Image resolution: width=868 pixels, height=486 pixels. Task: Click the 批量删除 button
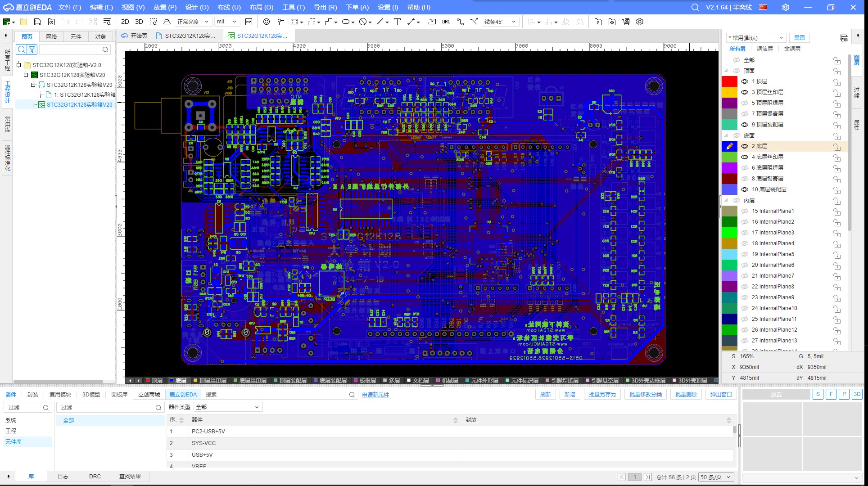tap(686, 394)
